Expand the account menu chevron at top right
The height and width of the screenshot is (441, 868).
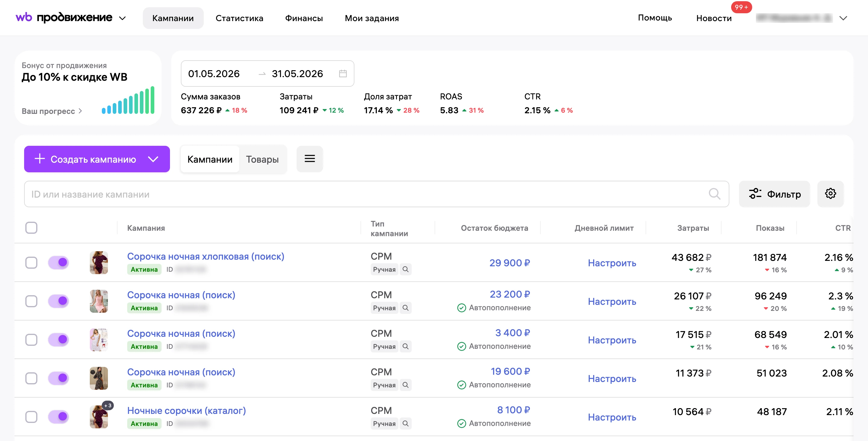click(843, 18)
